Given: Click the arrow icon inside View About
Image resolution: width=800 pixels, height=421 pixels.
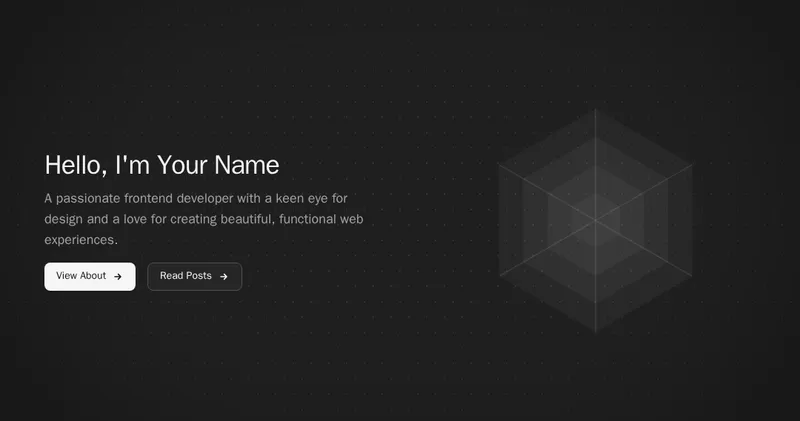Looking at the screenshot, I should tap(118, 277).
